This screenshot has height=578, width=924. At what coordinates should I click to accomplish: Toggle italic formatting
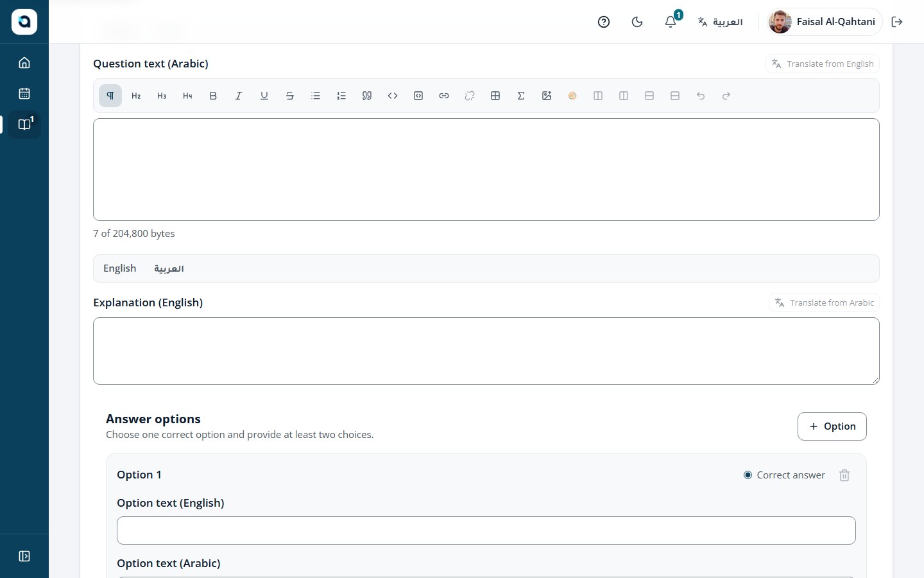pos(239,96)
